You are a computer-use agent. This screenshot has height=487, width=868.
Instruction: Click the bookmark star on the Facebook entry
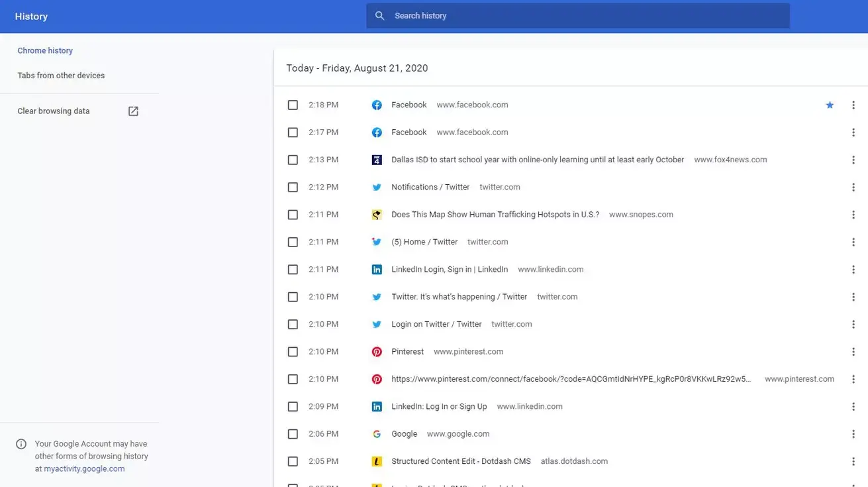(x=829, y=105)
